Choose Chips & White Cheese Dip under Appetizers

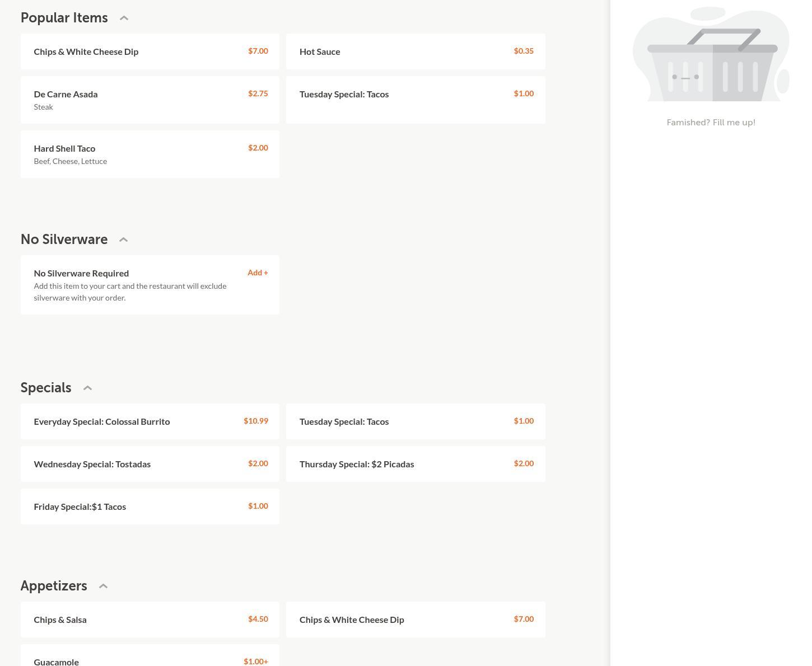(416, 620)
